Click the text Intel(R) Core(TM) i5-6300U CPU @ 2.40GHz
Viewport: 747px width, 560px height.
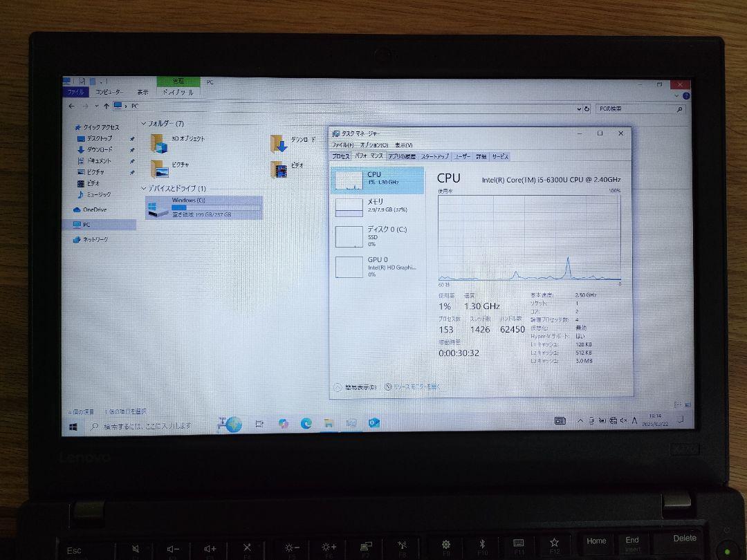tap(551, 180)
